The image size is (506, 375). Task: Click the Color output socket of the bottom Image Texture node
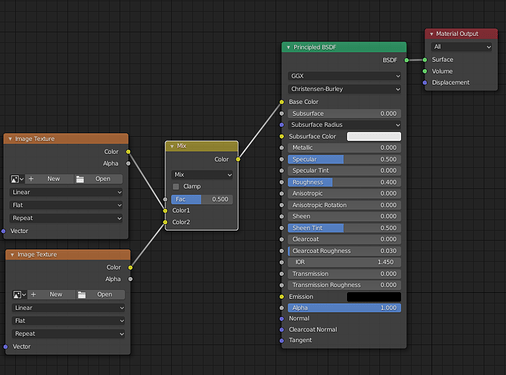pos(130,267)
